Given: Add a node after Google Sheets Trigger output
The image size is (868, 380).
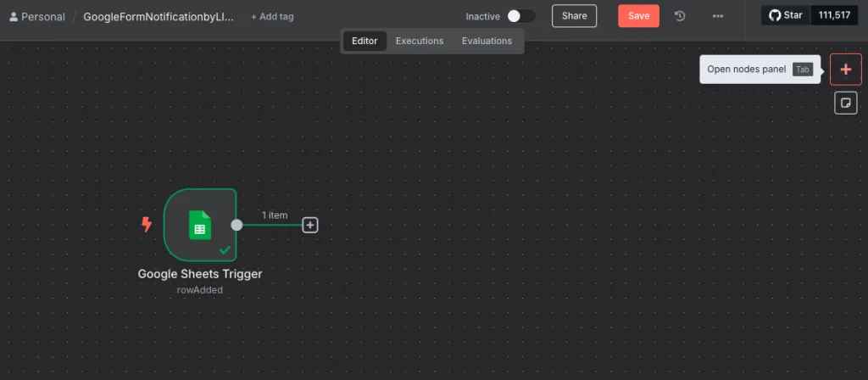Looking at the screenshot, I should (x=310, y=225).
